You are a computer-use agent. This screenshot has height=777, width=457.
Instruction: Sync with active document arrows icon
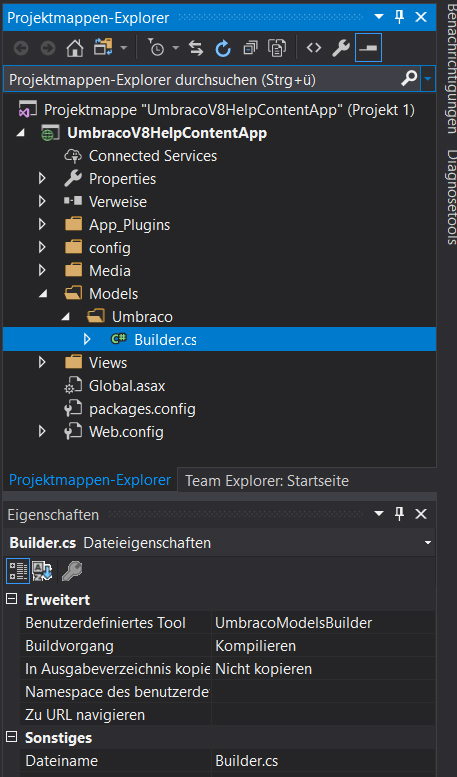coord(196,48)
